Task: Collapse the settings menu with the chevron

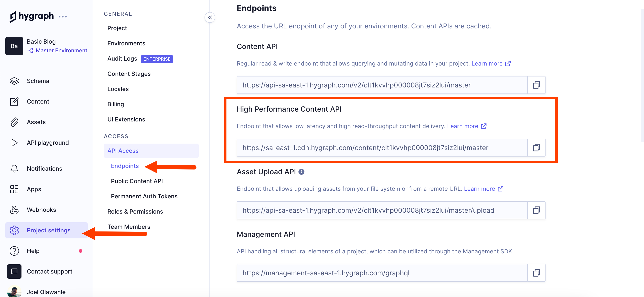Action: [x=210, y=17]
